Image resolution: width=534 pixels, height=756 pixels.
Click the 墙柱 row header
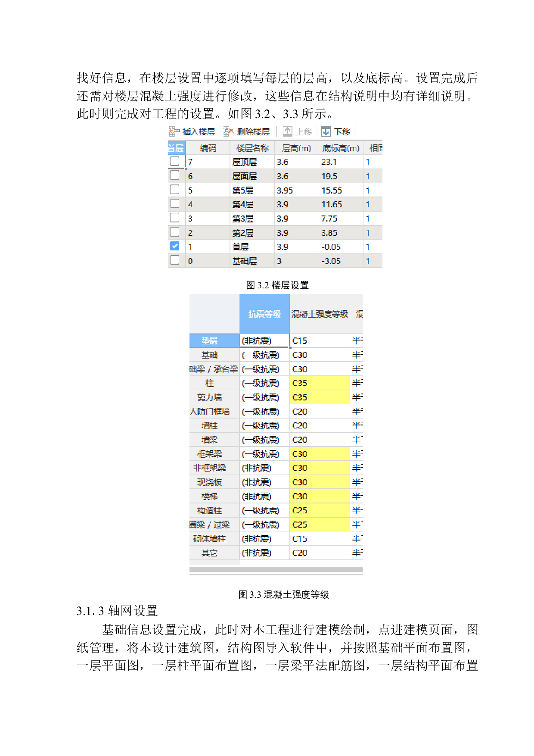click(x=214, y=426)
